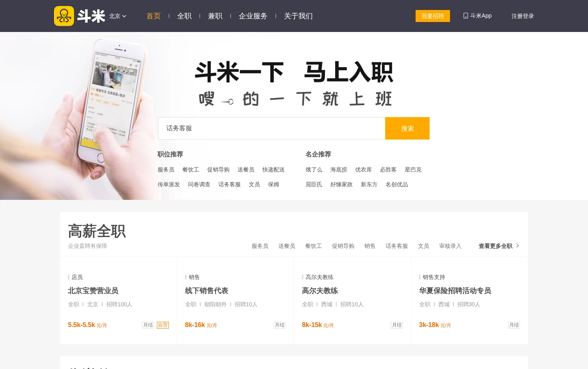The width and height of the screenshot is (588, 369).
Task: Click the 我要招聘 button
Action: 433,16
